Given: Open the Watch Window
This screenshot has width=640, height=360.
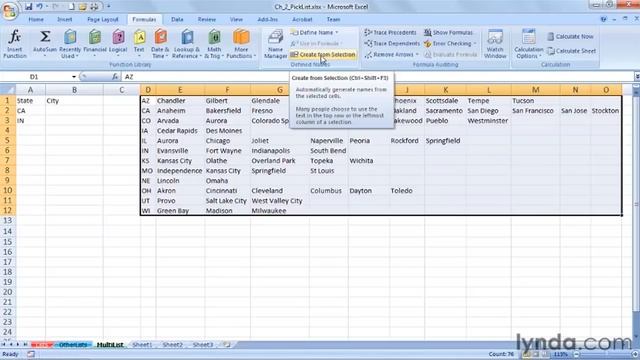Looking at the screenshot, I should click(x=495, y=44).
